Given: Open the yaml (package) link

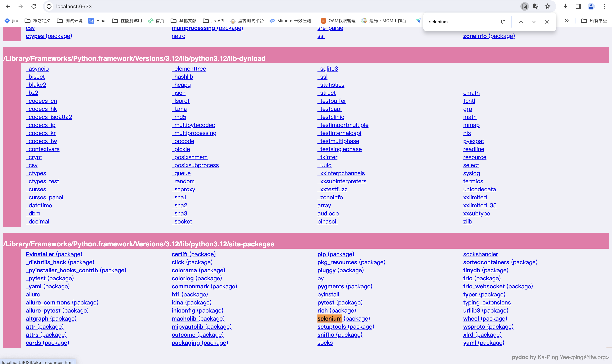Looking at the screenshot, I should 484,343.
